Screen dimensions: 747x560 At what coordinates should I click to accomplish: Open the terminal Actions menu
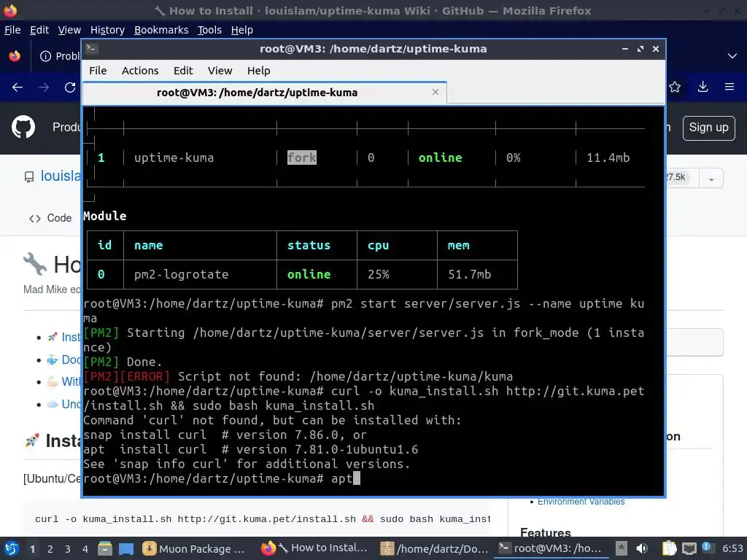coord(140,71)
